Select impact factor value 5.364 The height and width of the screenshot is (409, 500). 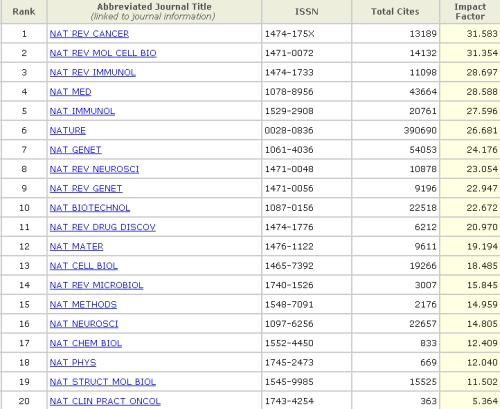coord(484,401)
